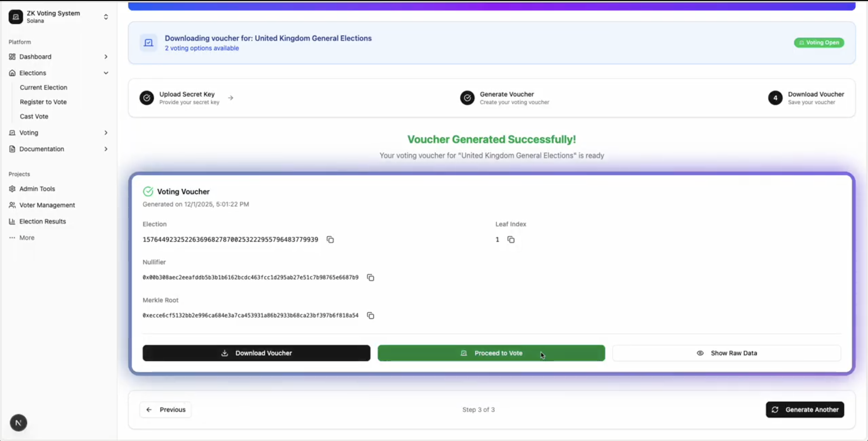
Task: Expand the Documentation sidebar section
Action: coord(106,149)
